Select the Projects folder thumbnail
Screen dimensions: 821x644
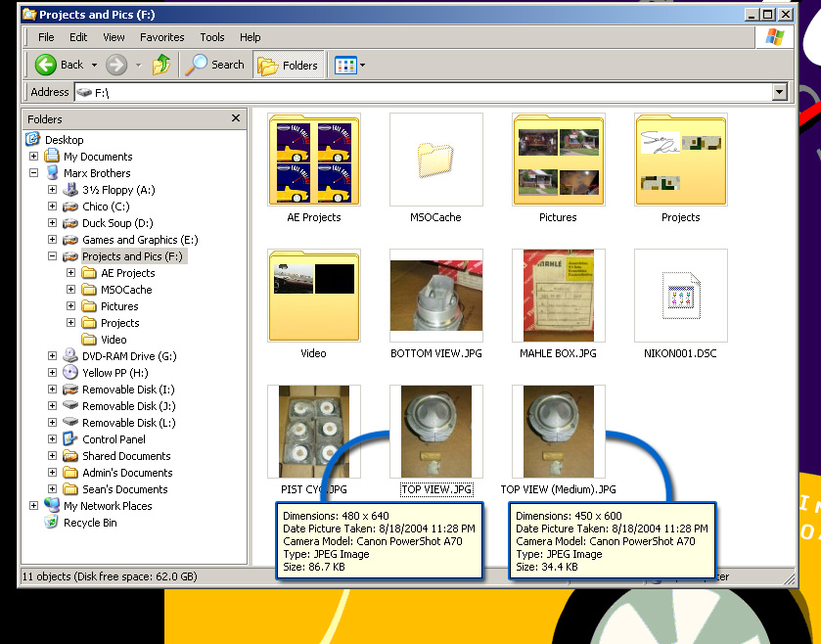pyautogui.click(x=681, y=160)
